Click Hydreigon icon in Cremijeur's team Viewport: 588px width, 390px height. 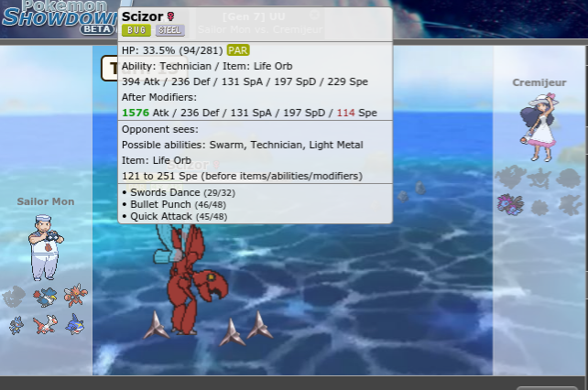510,205
